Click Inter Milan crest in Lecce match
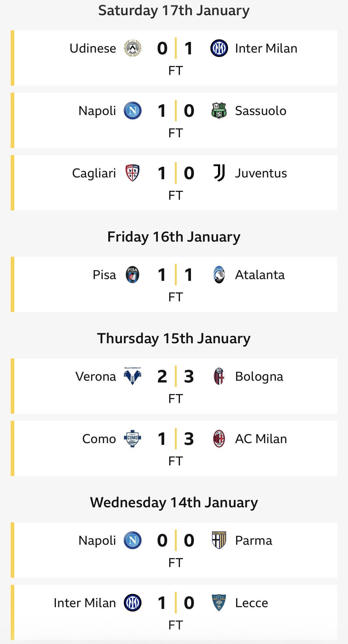 coord(133,603)
